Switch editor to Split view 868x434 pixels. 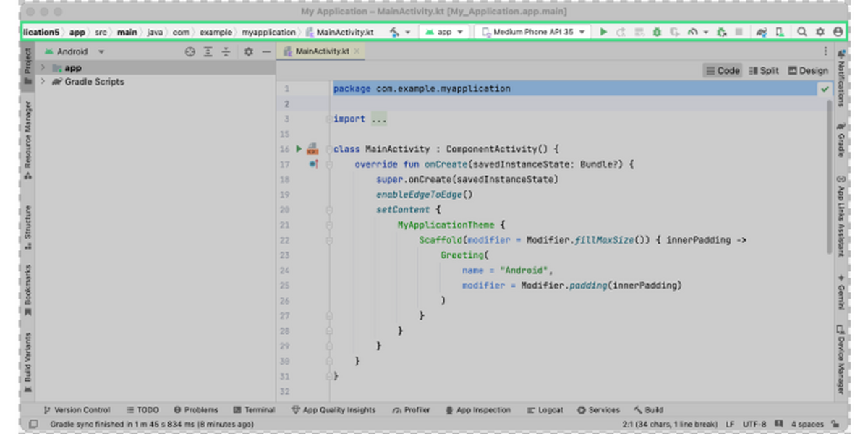click(764, 70)
